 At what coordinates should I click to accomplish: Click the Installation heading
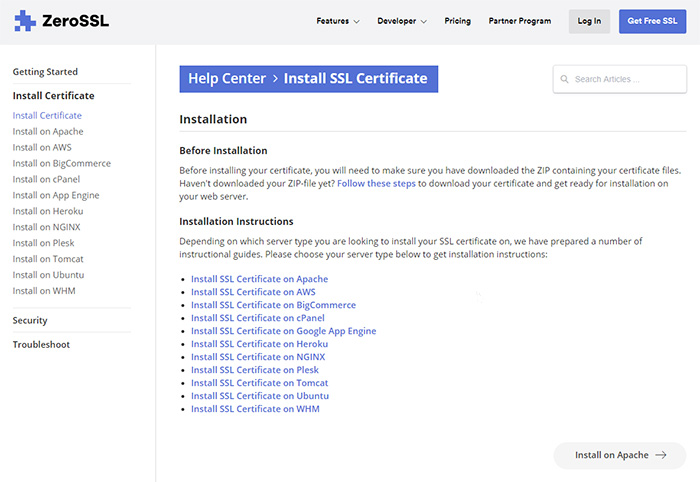click(213, 119)
